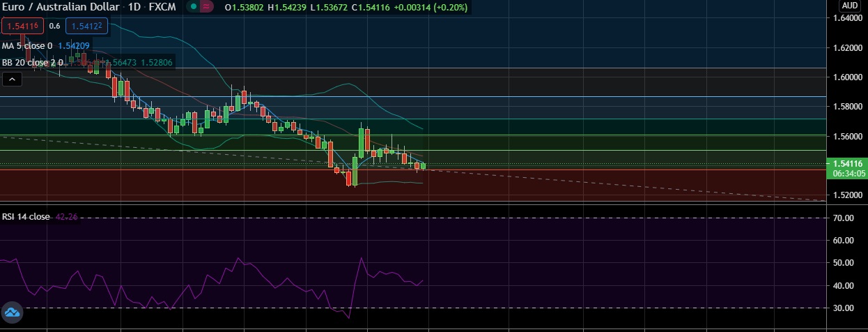Click the bar countdown 06:34:05
Screen dimensions: 868x332
pyautogui.click(x=848, y=173)
